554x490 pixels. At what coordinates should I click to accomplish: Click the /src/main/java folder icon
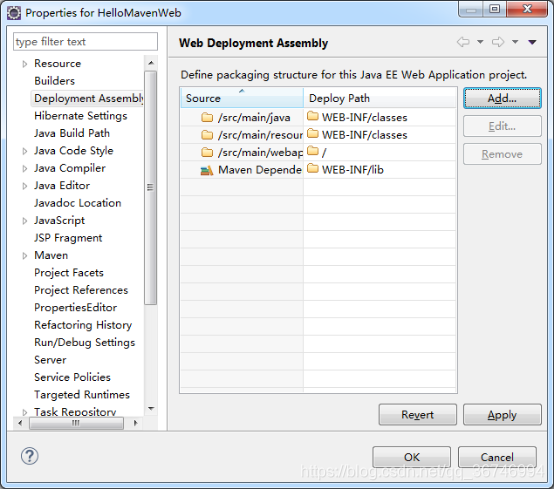point(207,117)
